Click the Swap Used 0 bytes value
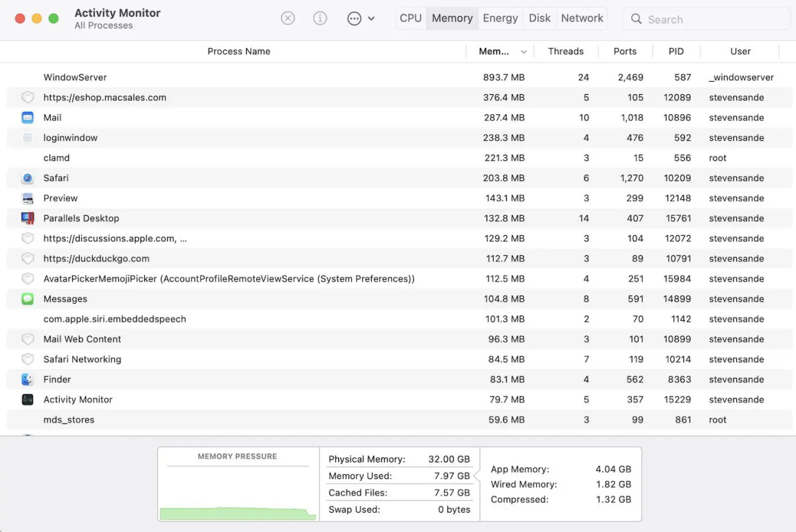 [454, 509]
